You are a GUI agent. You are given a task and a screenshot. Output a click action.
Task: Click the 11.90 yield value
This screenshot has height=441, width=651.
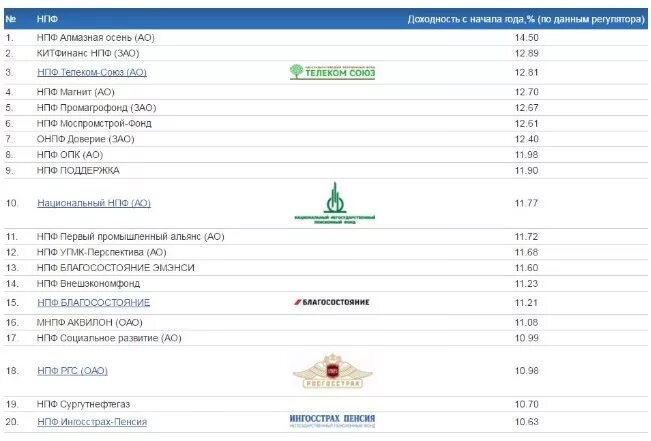click(526, 170)
